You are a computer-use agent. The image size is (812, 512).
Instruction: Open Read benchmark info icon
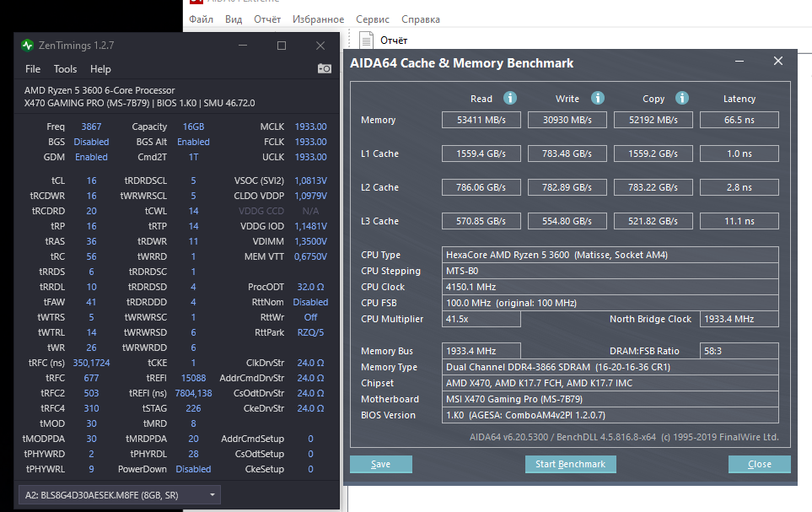click(x=510, y=98)
